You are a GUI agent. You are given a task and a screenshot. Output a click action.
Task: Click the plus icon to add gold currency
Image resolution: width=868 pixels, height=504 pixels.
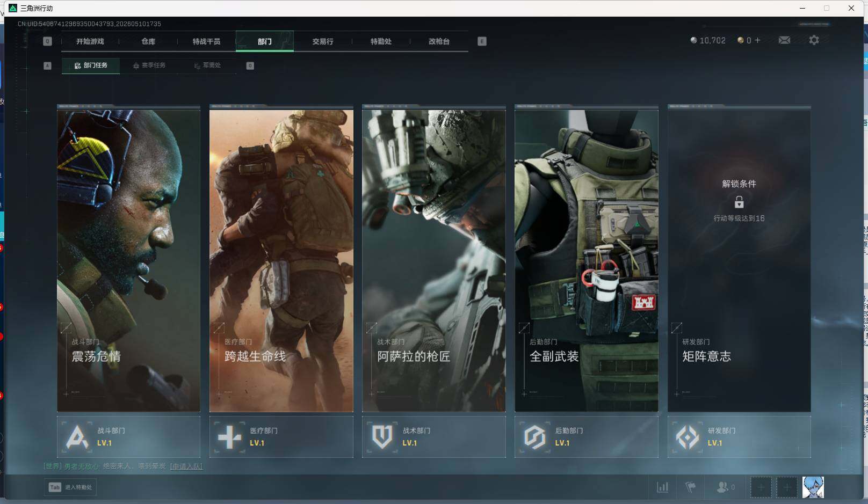757,40
